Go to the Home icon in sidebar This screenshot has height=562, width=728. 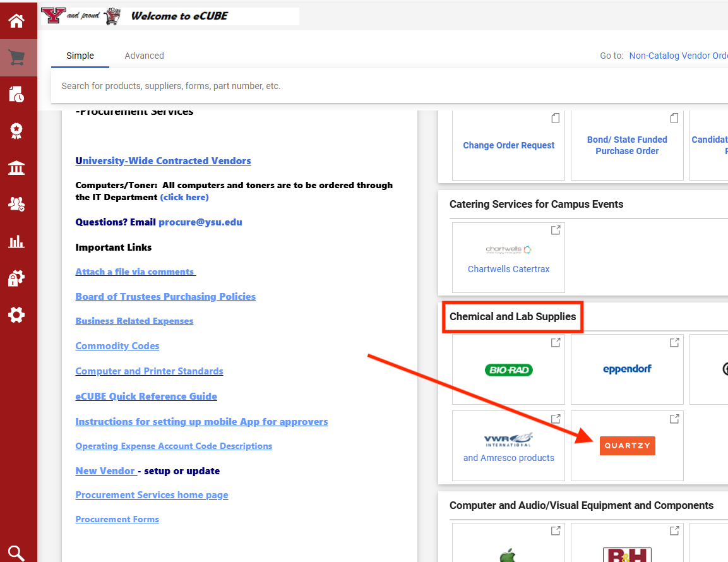point(16,21)
